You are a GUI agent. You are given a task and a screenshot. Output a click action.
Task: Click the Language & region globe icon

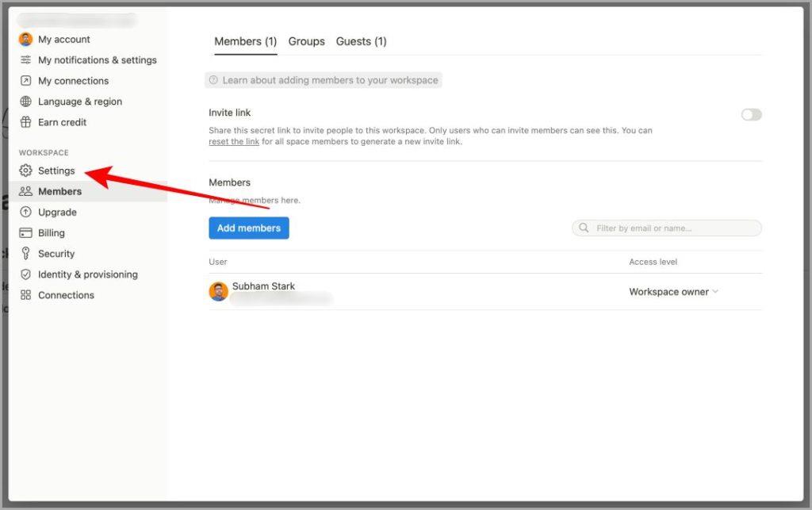[25, 102]
